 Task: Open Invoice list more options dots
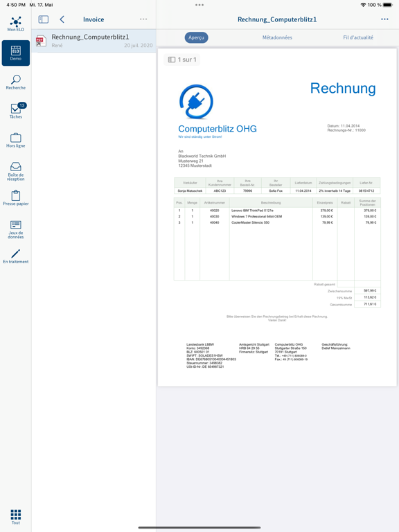[x=143, y=19]
